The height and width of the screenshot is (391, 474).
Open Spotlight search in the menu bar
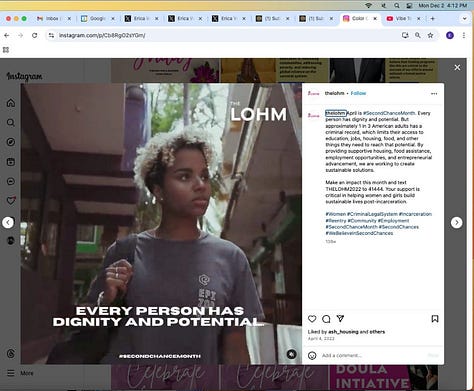tap(397, 5)
